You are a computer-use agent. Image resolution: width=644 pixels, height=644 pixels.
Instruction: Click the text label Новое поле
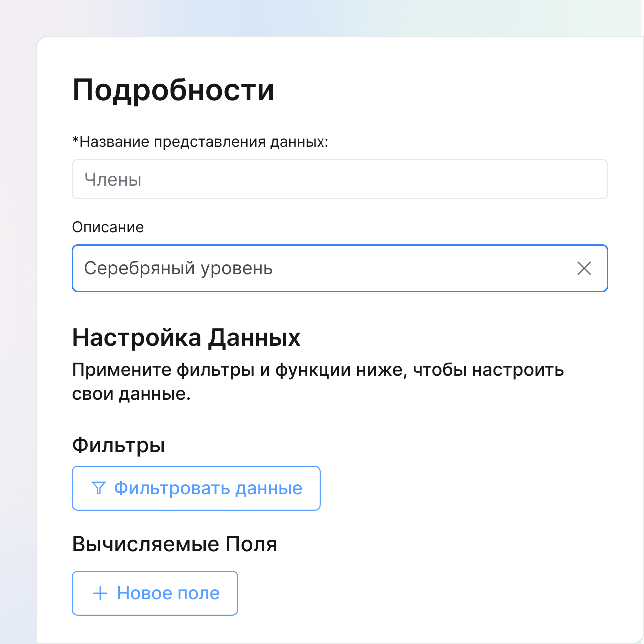[168, 593]
